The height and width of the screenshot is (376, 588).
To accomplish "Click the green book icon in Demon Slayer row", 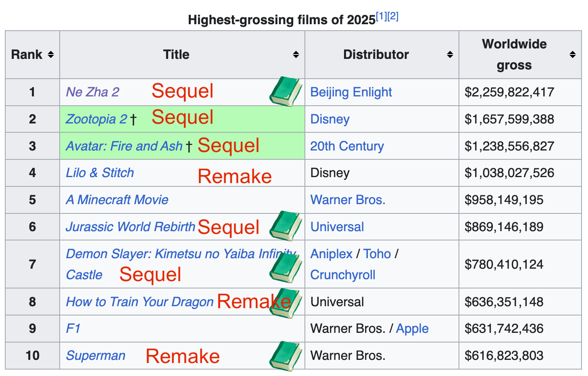I will point(286,268).
